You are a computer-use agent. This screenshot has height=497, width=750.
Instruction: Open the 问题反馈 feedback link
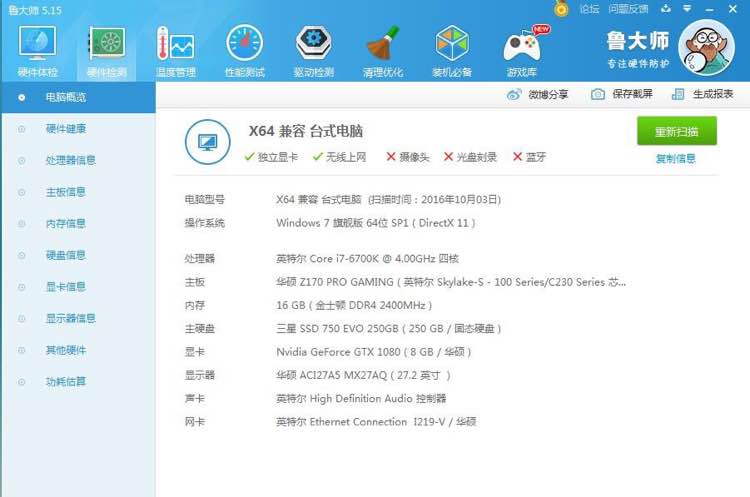[628, 9]
